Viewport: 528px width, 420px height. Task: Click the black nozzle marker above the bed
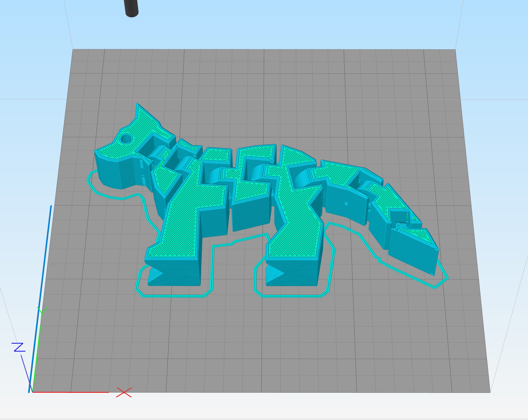[132, 8]
